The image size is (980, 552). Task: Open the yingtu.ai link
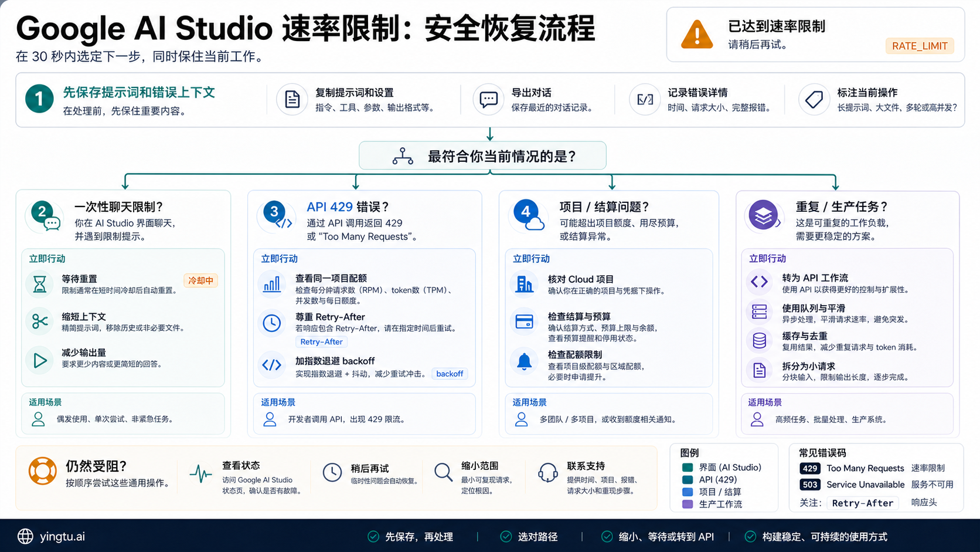tap(62, 536)
